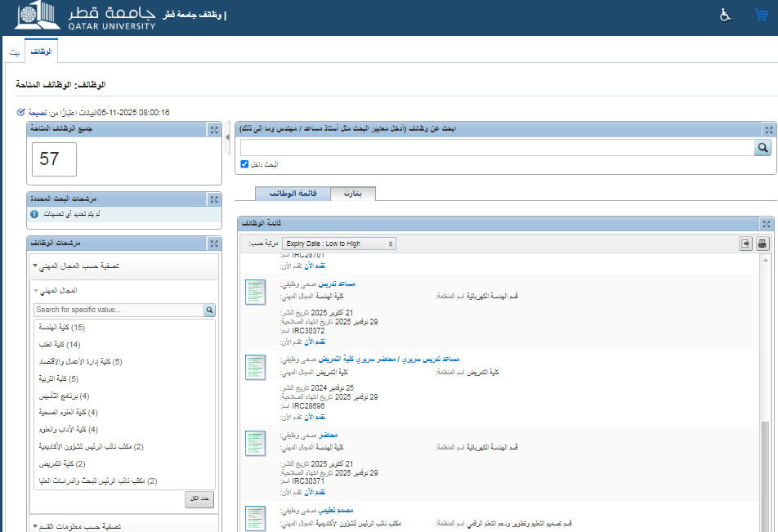Uncheck the 'البحث داخل' checkbox
778x532 pixels.
click(244, 164)
